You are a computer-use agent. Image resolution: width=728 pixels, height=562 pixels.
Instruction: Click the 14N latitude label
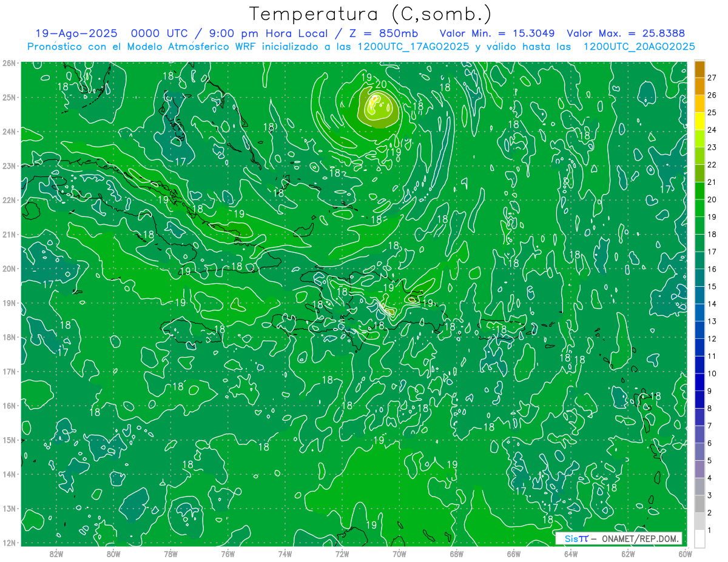click(x=9, y=474)
